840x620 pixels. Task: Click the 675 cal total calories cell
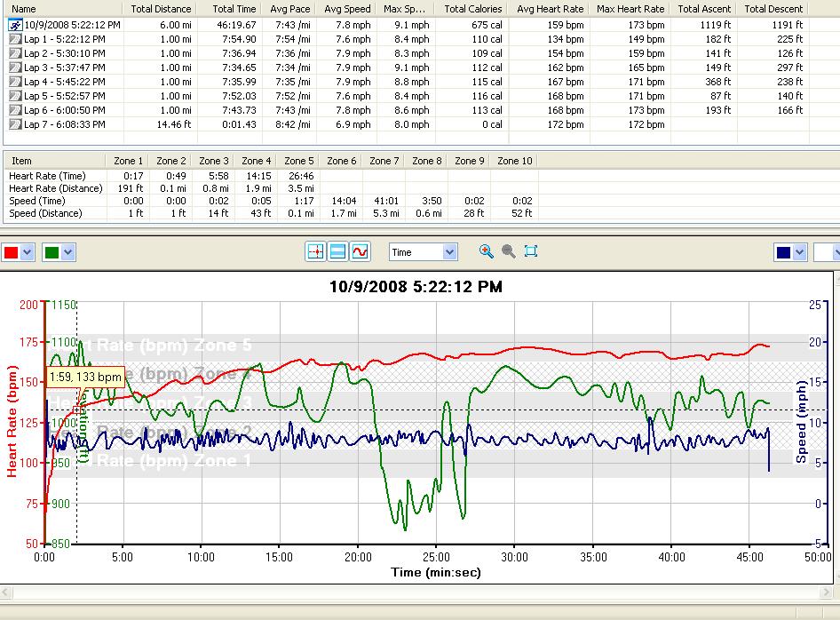point(487,25)
